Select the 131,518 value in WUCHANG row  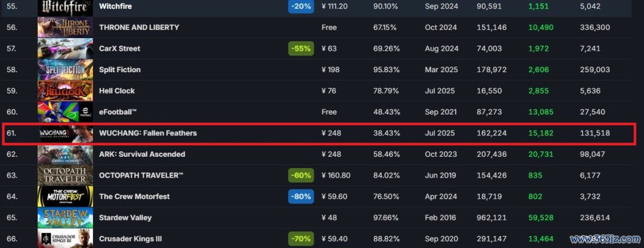click(595, 133)
